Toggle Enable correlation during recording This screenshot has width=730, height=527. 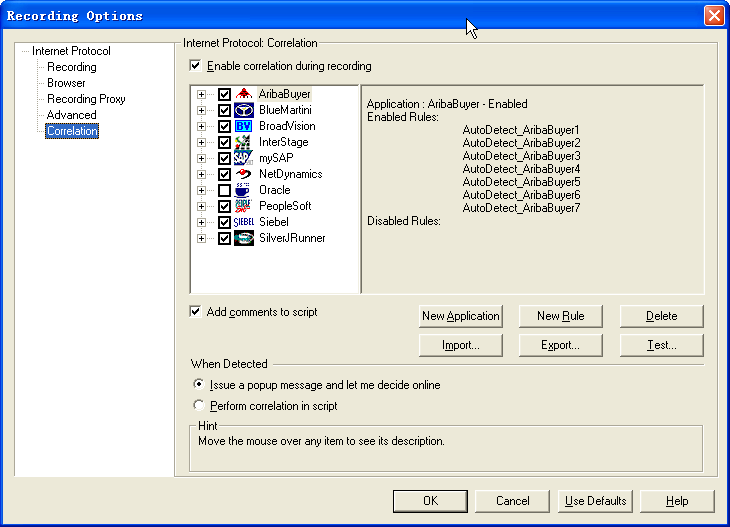(195, 66)
